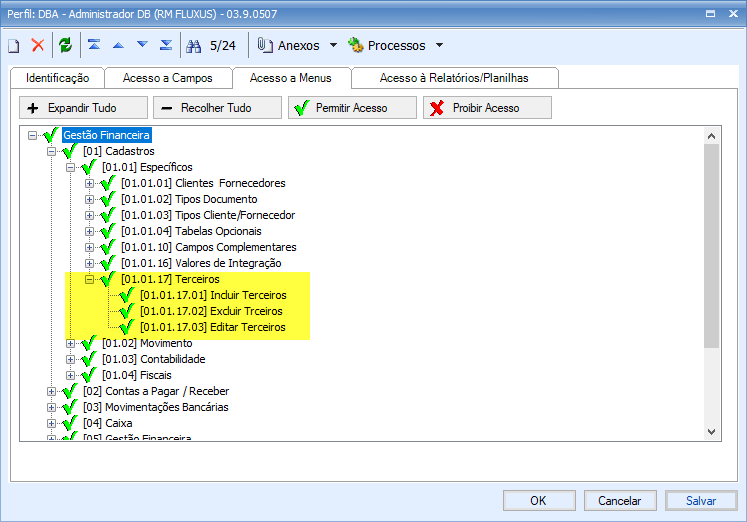Switch to the Identificação tab
The height and width of the screenshot is (522, 747).
click(57, 78)
